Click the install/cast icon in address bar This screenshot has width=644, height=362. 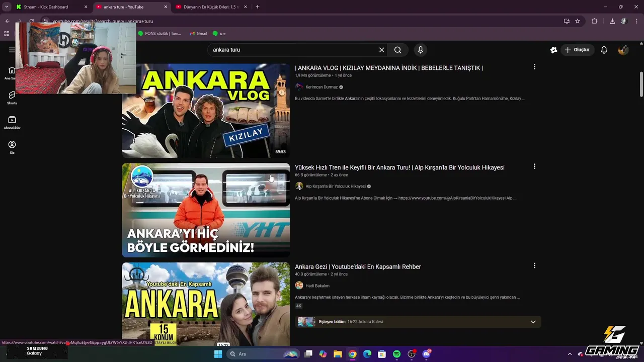click(x=567, y=21)
